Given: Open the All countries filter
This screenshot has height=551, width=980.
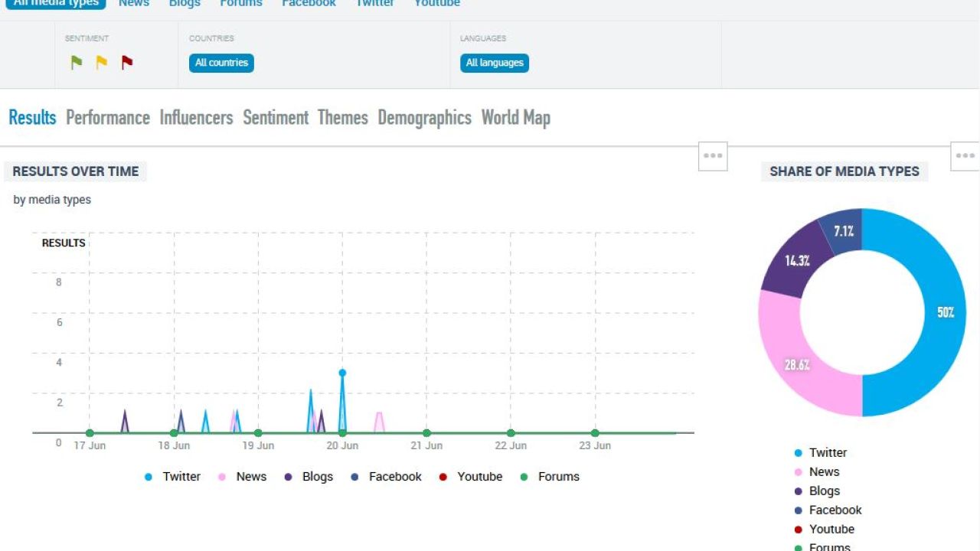Looking at the screenshot, I should (221, 63).
